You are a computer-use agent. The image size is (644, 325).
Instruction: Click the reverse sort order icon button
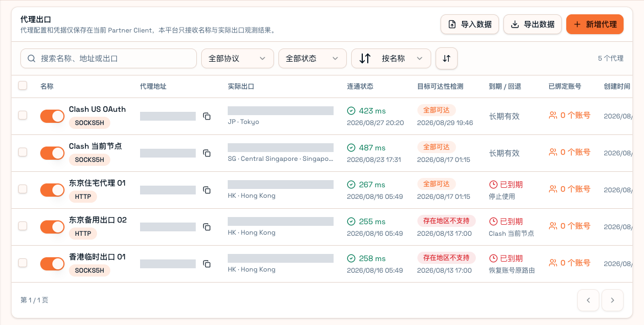pyautogui.click(x=447, y=58)
